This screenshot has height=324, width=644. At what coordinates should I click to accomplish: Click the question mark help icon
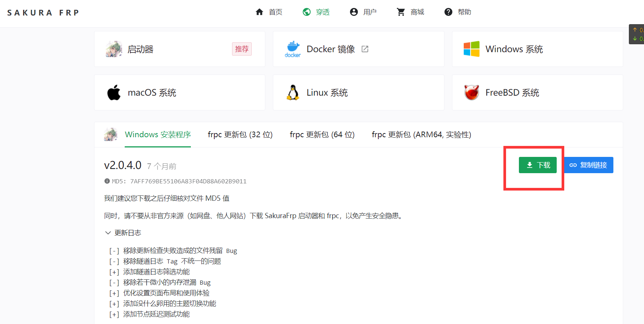[448, 12]
